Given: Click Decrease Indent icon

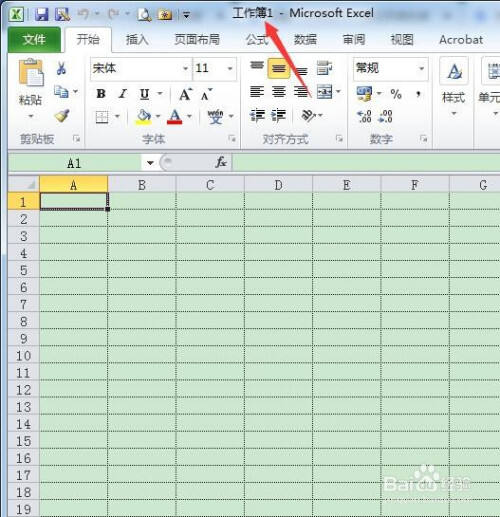Looking at the screenshot, I should [257, 116].
